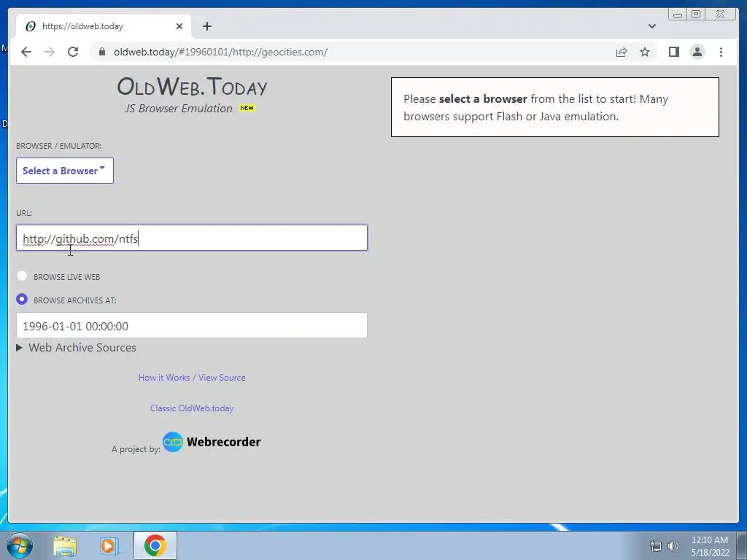
Task: Select the https://oldweb.today tab
Action: click(x=104, y=26)
